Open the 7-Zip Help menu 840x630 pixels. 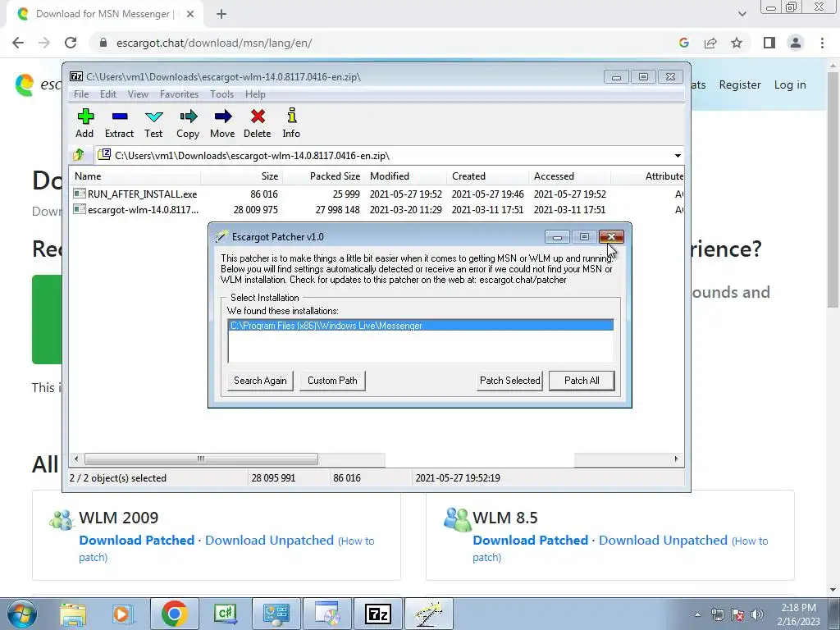point(256,94)
